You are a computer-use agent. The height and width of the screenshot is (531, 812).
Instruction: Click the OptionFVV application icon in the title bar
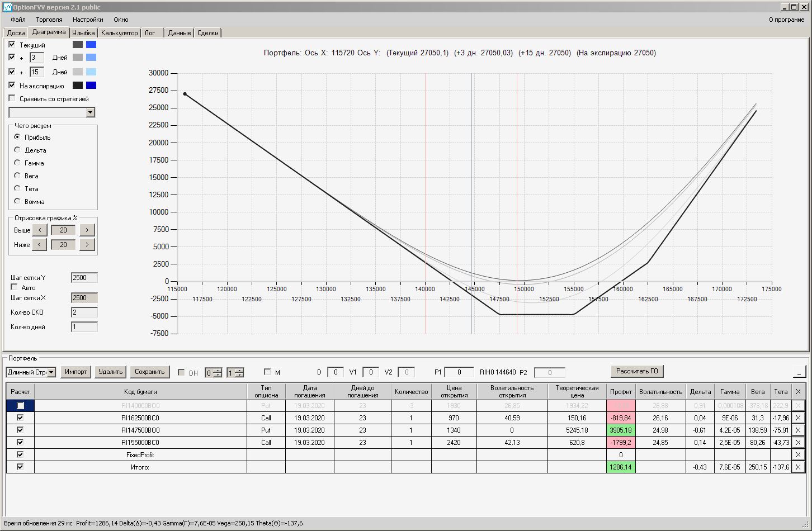7,7
